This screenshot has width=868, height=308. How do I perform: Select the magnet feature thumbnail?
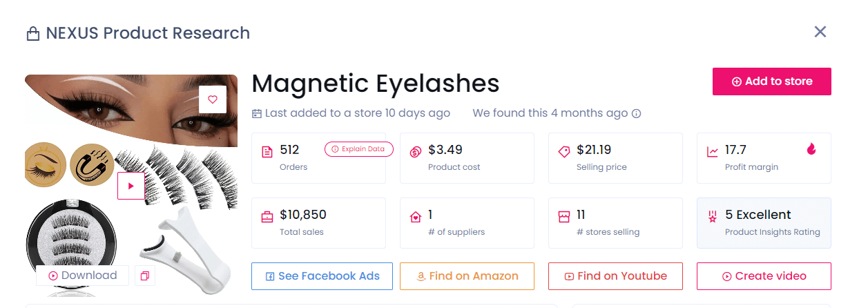(x=92, y=164)
